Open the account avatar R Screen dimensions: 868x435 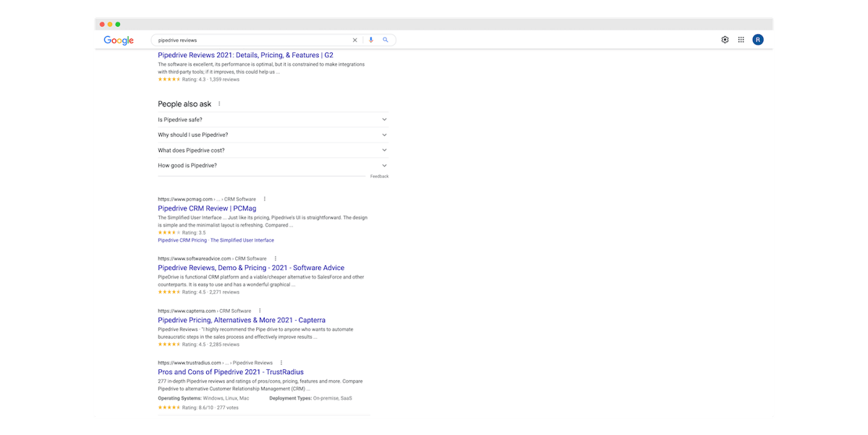[x=757, y=40]
